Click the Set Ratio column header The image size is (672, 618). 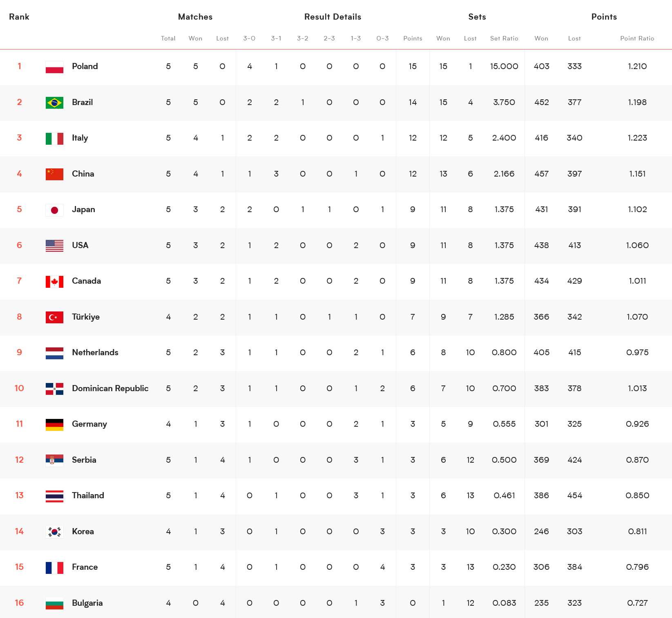tap(504, 38)
